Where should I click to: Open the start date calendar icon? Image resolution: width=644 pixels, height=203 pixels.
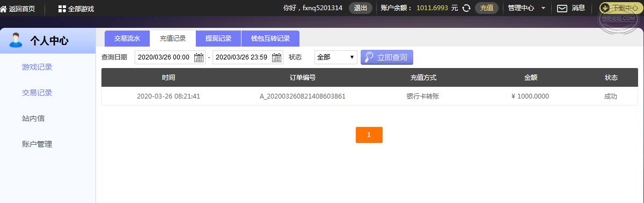(199, 57)
